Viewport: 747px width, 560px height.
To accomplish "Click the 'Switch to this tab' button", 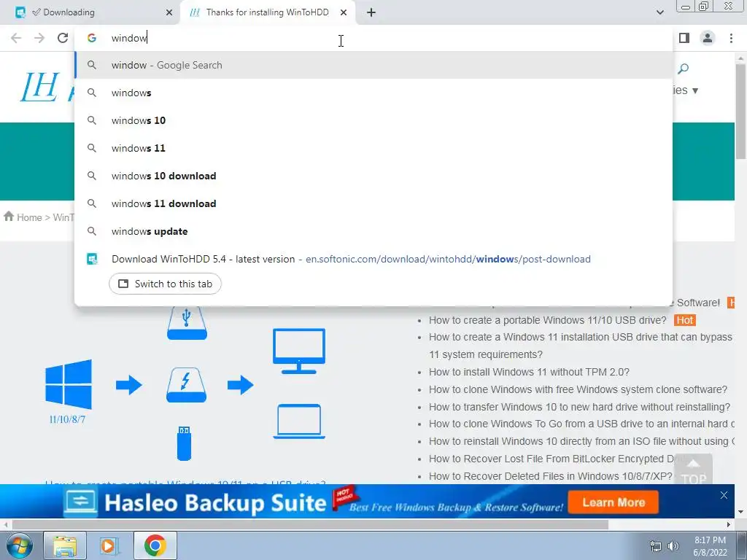I will coord(165,284).
